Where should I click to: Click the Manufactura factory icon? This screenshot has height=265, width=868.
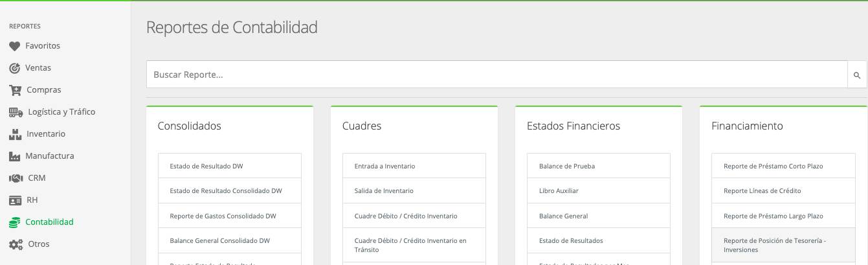click(x=15, y=156)
